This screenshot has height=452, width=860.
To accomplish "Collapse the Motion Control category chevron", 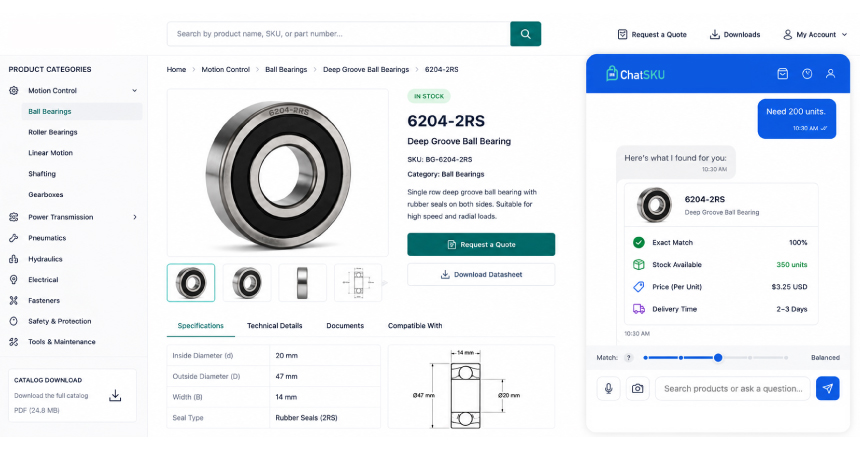I will coord(134,91).
